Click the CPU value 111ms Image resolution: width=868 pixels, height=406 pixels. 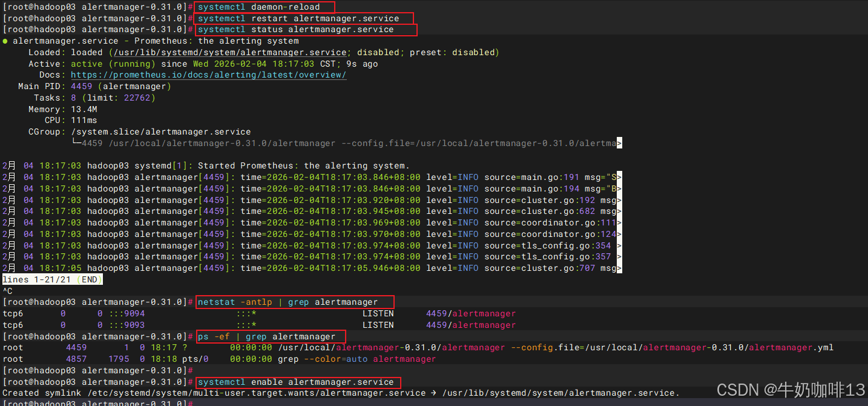84,120
